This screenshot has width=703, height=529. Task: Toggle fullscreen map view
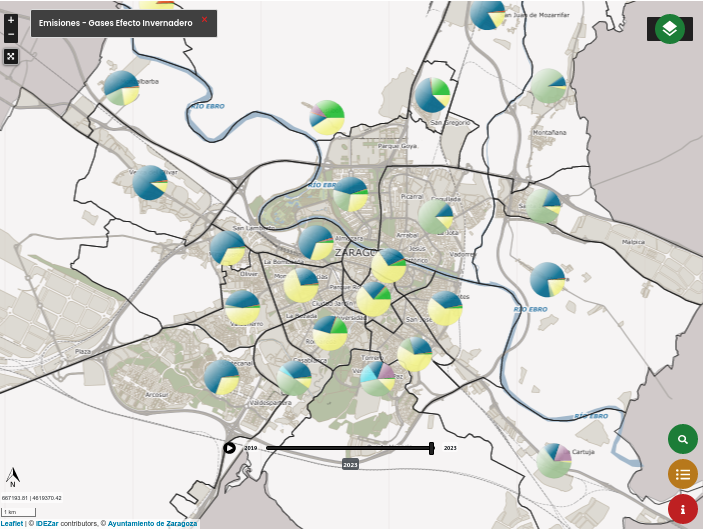(11, 56)
